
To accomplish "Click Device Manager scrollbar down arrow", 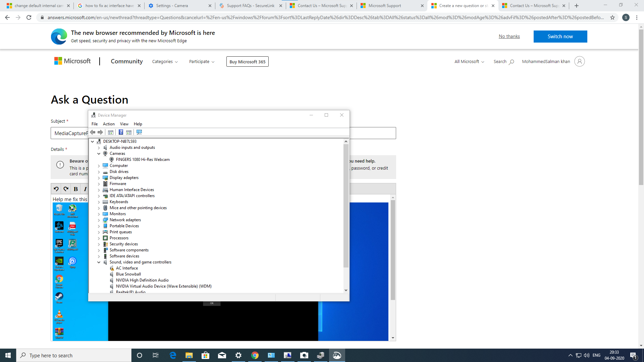I will pyautogui.click(x=346, y=290).
